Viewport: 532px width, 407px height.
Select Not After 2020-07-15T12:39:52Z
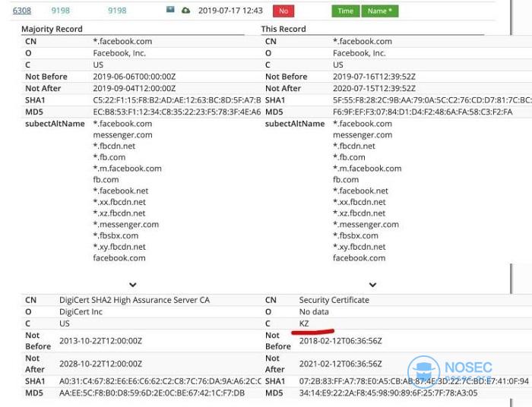pos(374,88)
